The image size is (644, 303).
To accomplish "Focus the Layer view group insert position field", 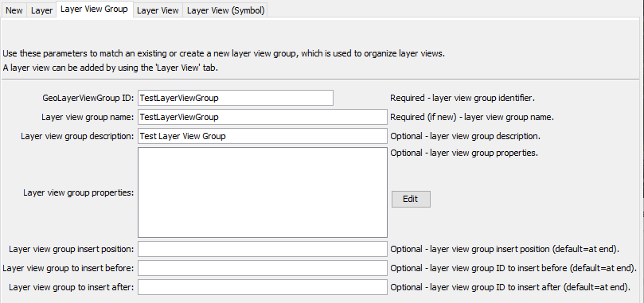I will (x=263, y=249).
